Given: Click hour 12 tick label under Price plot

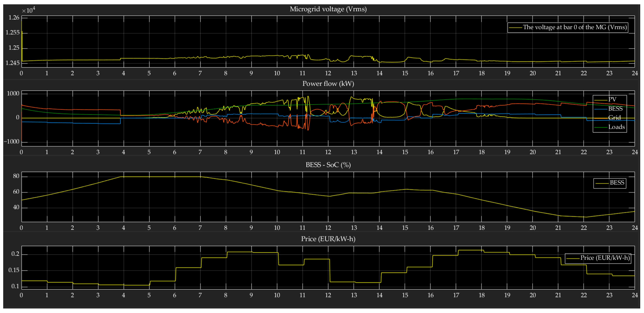Looking at the screenshot, I should click(x=328, y=295).
